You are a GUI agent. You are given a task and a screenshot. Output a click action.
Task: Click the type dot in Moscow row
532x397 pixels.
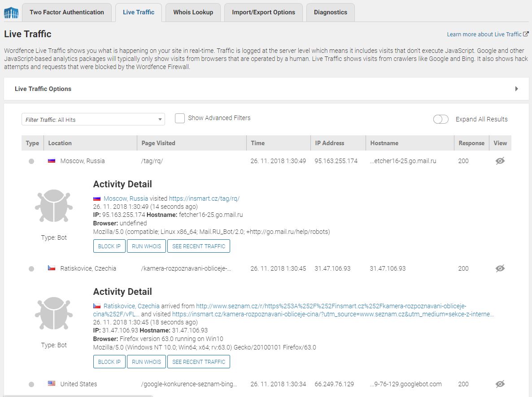click(31, 161)
